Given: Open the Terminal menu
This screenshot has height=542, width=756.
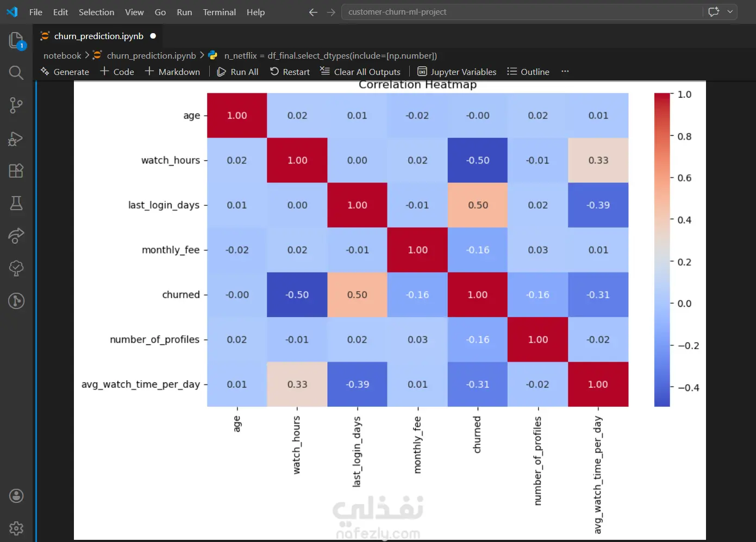Looking at the screenshot, I should [x=219, y=12].
